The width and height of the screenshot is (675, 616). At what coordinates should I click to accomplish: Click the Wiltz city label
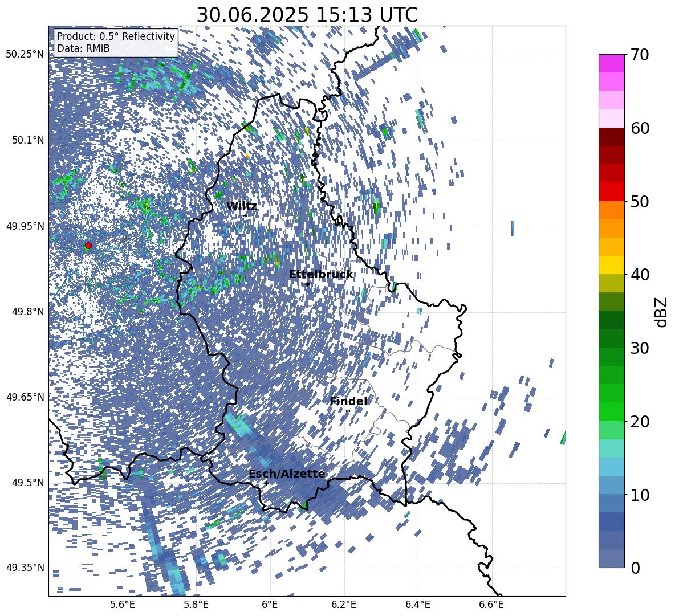coord(242,206)
